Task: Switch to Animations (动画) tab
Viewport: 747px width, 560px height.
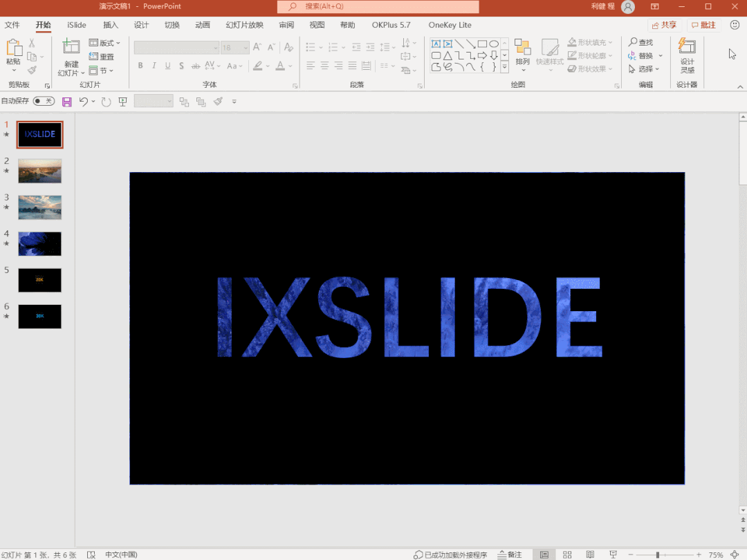Action: (x=203, y=25)
